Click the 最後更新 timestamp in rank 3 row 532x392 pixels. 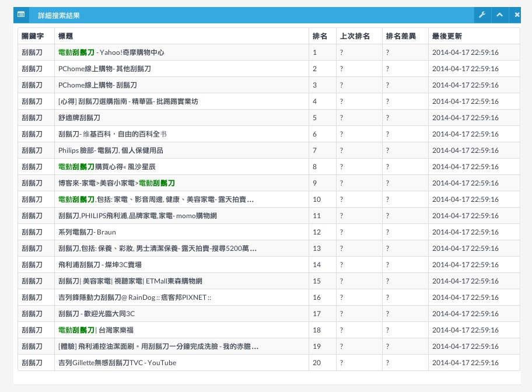(x=465, y=85)
